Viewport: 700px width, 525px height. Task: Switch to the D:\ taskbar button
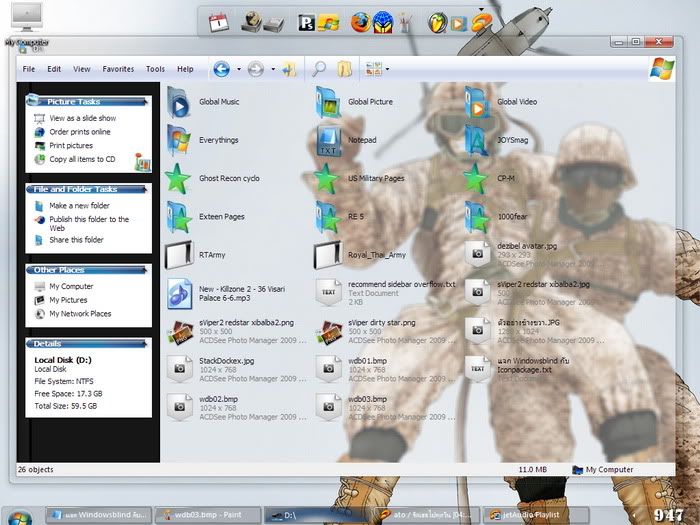coord(317,515)
